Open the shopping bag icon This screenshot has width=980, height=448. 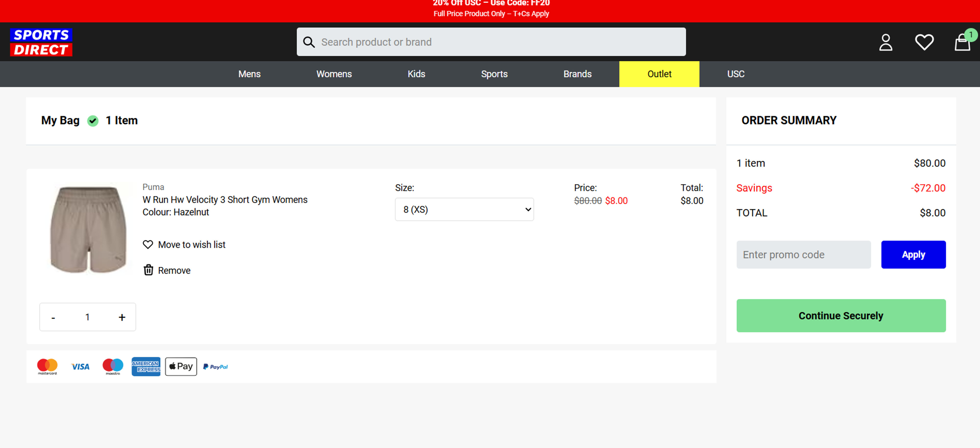tap(962, 42)
